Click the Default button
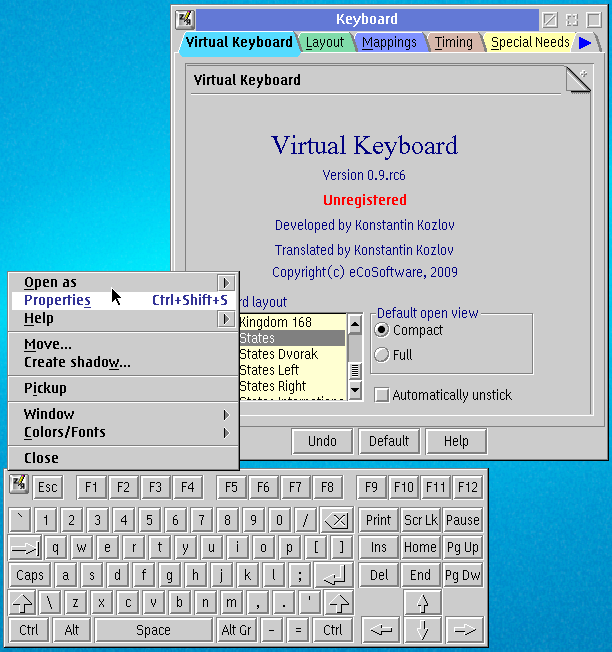 pos(389,441)
